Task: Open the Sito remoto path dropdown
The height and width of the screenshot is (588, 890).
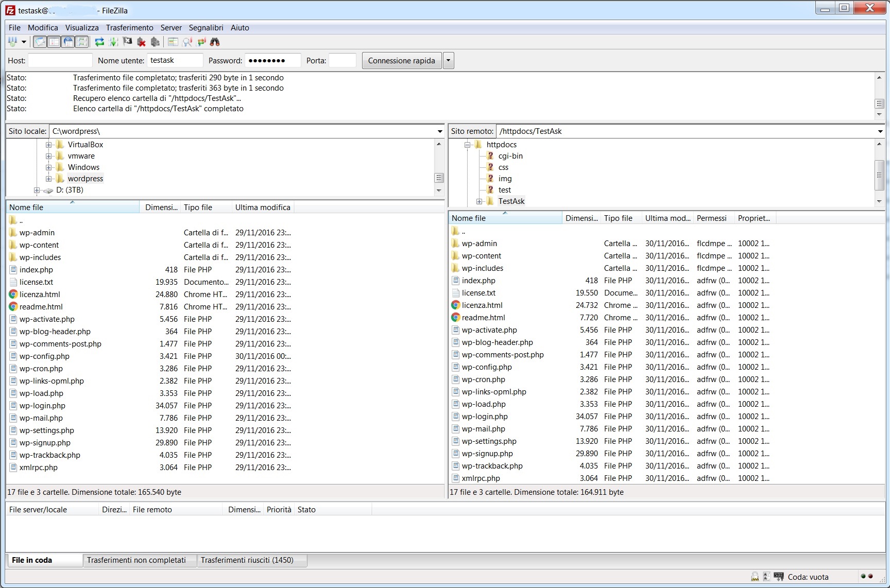Action: click(x=880, y=131)
